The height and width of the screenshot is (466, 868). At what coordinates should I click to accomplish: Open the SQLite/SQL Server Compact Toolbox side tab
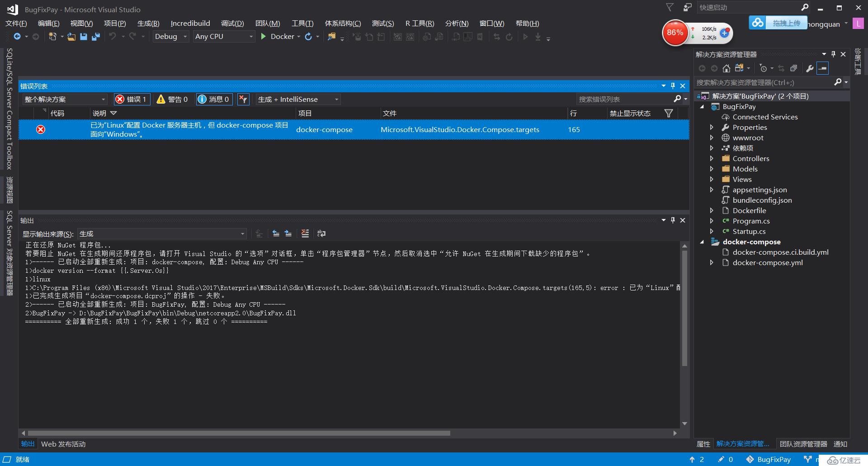coord(9,109)
